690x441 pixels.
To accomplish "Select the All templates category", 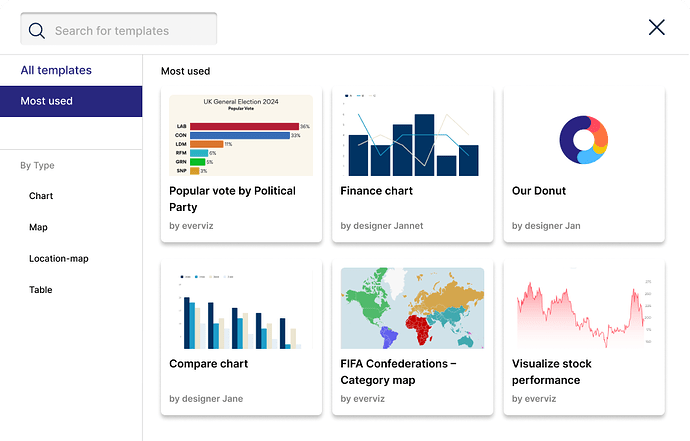I will [x=56, y=70].
